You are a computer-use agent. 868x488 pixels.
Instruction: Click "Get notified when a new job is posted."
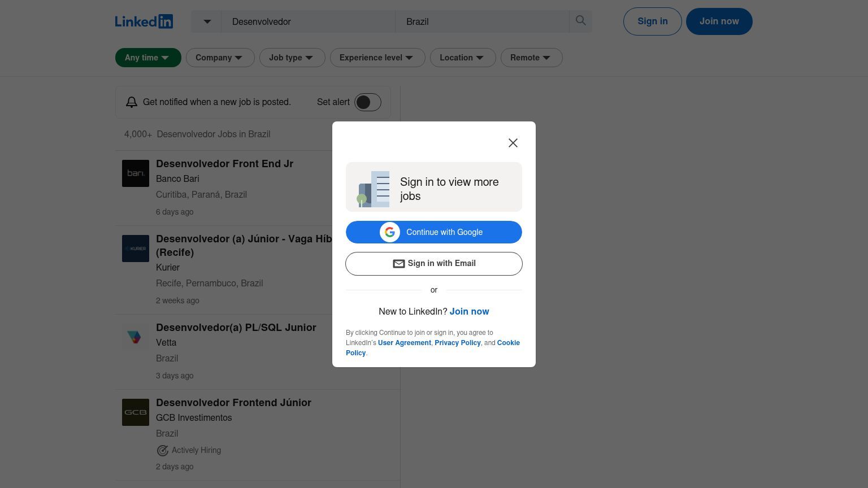tap(217, 102)
